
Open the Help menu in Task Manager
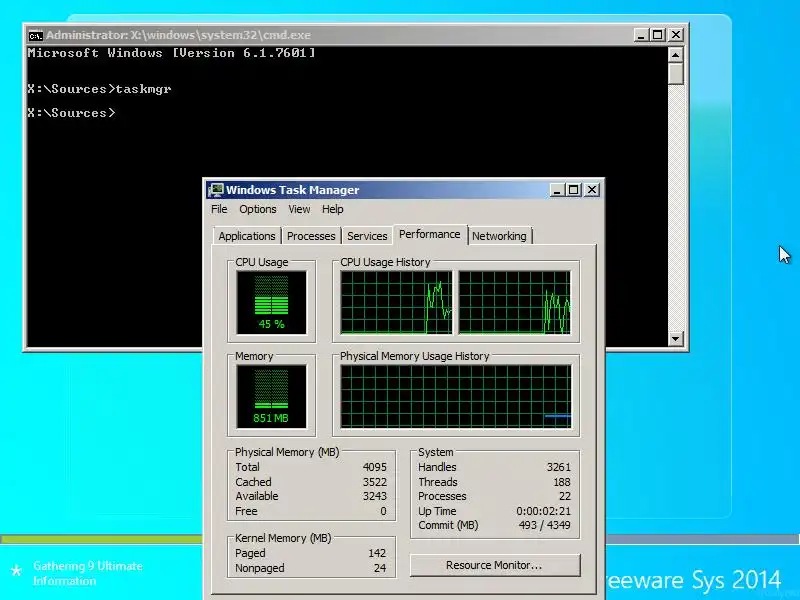pyautogui.click(x=333, y=209)
